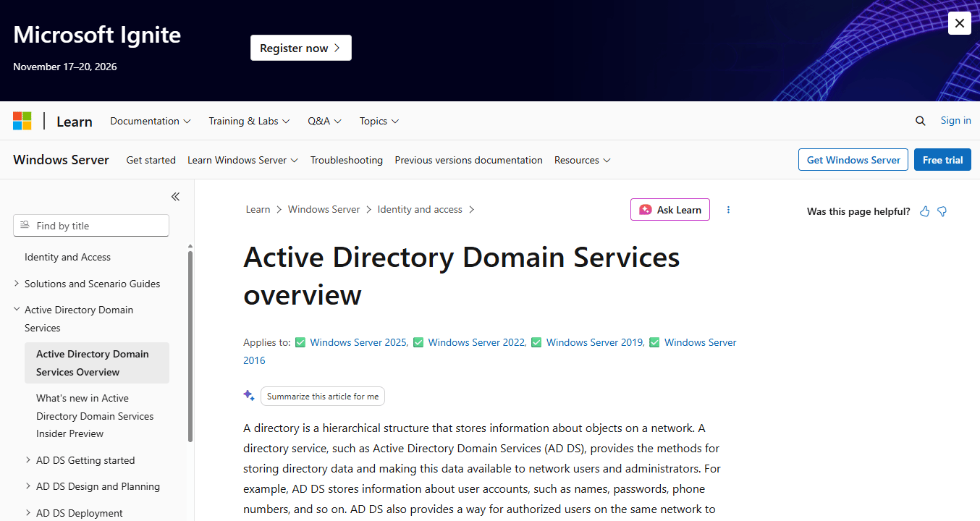Open the Q&A dropdown menu
The image size is (980, 521).
pos(325,121)
